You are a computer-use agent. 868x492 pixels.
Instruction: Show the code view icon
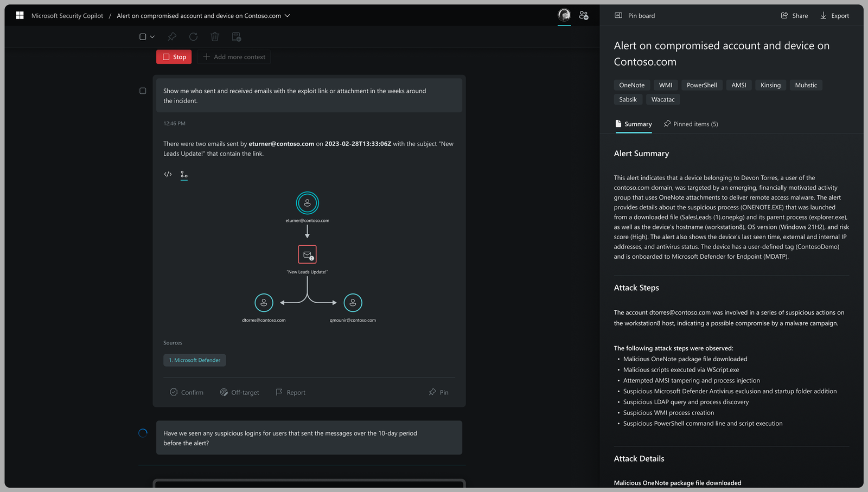click(x=168, y=174)
